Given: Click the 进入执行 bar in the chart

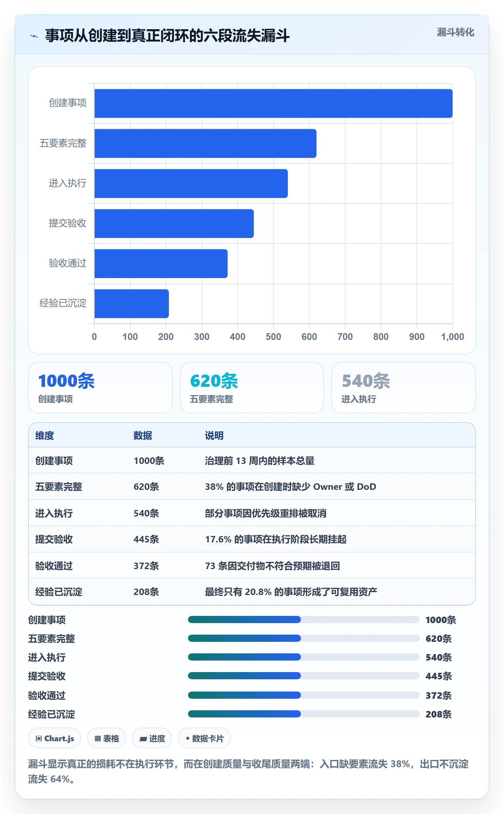Looking at the screenshot, I should click(x=191, y=183).
